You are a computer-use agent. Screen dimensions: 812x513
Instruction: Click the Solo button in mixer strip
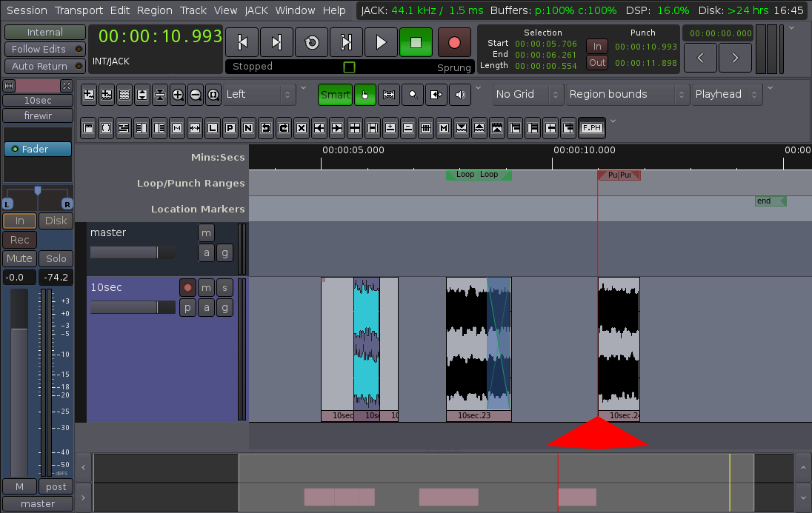coord(56,259)
